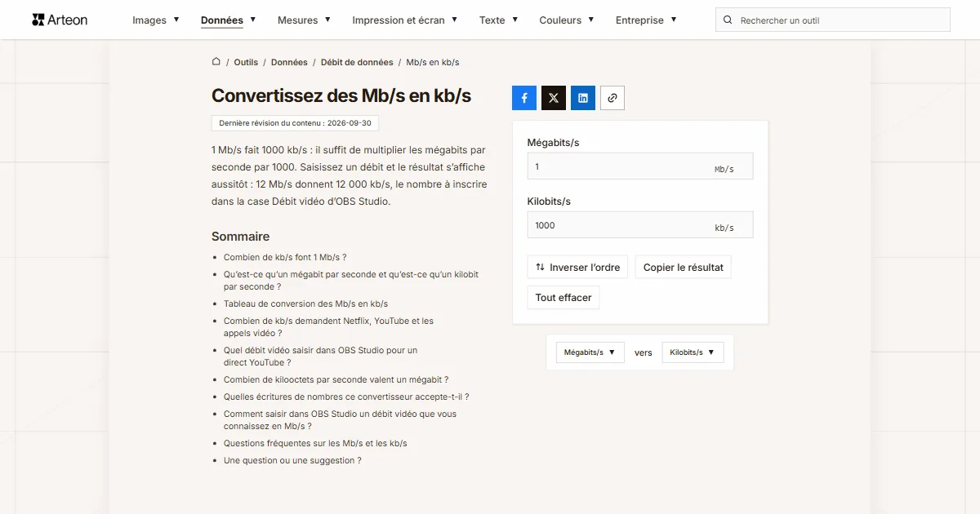Open OBS Studio direct YouTube section link

pos(320,357)
